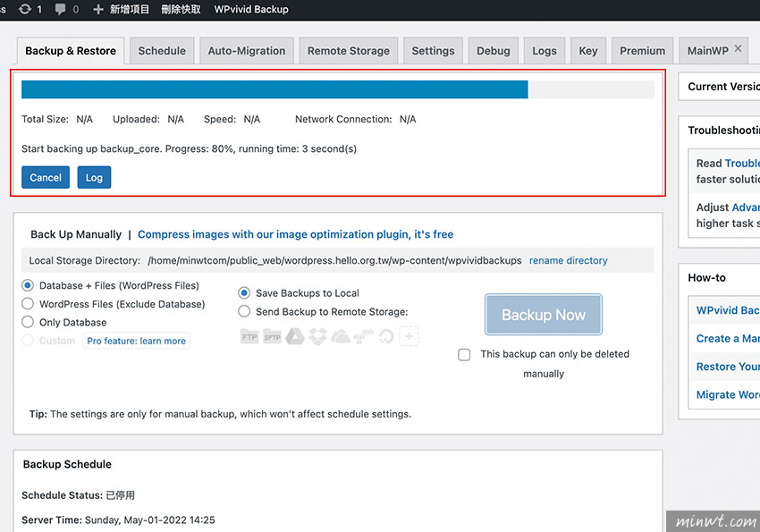Select the MainWP tab
The image size is (760, 532).
[708, 51]
